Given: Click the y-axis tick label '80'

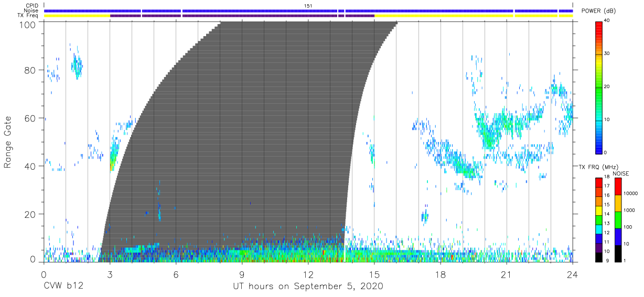Looking at the screenshot, I should click(x=31, y=70).
